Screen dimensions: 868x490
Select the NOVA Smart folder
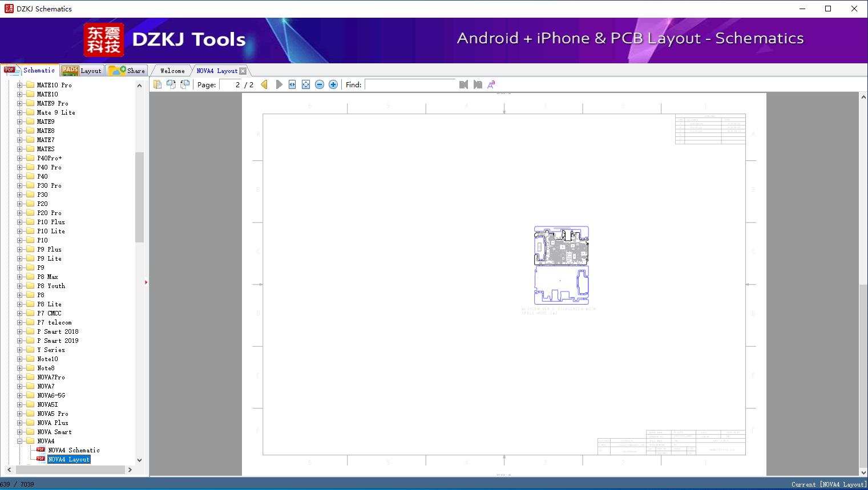pyautogui.click(x=54, y=432)
